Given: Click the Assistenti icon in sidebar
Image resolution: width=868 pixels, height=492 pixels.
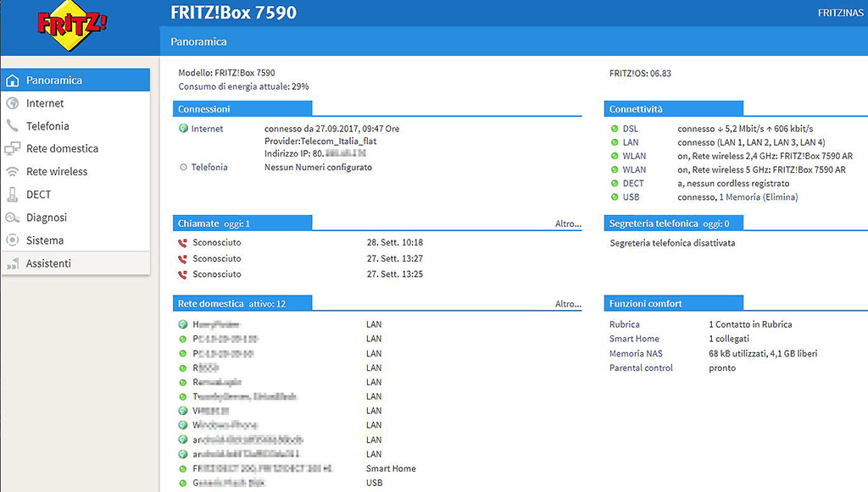Looking at the screenshot, I should point(13,263).
